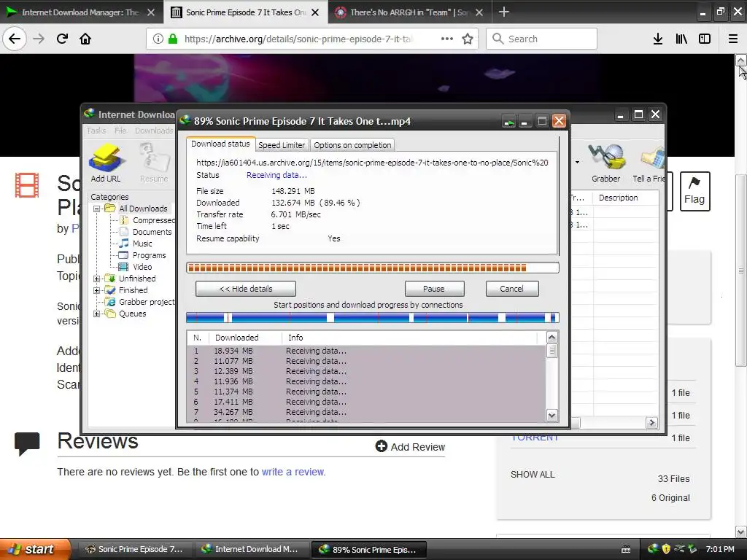The image size is (747, 560).
Task: Bookmark this page with the star
Action: point(468,39)
